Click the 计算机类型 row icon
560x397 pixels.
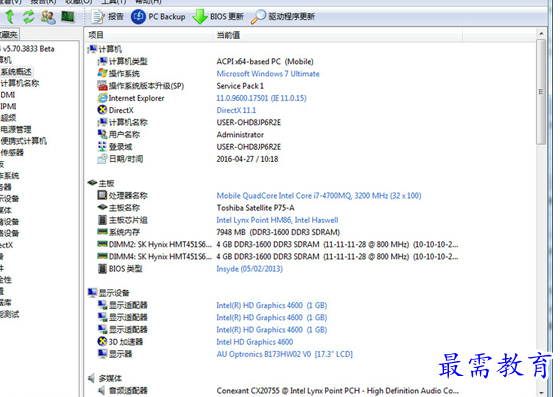tap(102, 61)
